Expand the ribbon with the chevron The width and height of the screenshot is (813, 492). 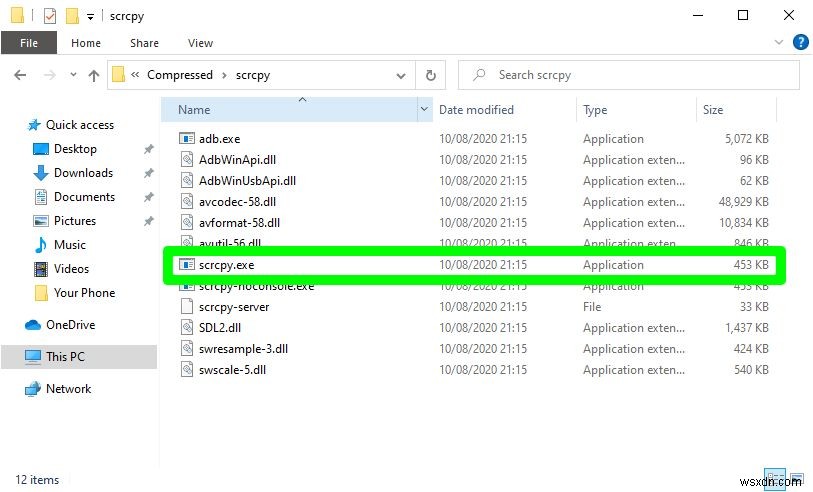pos(778,42)
